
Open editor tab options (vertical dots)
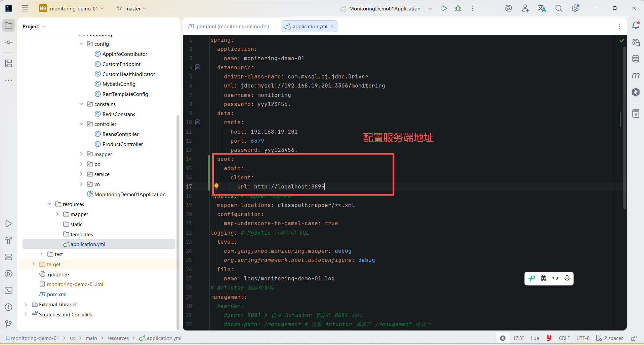click(619, 26)
